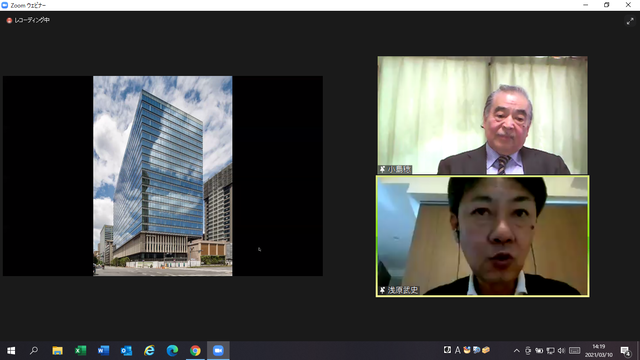This screenshot has width=640, height=360.
Task: Click the Zoom taskbar icon
Action: 218,351
